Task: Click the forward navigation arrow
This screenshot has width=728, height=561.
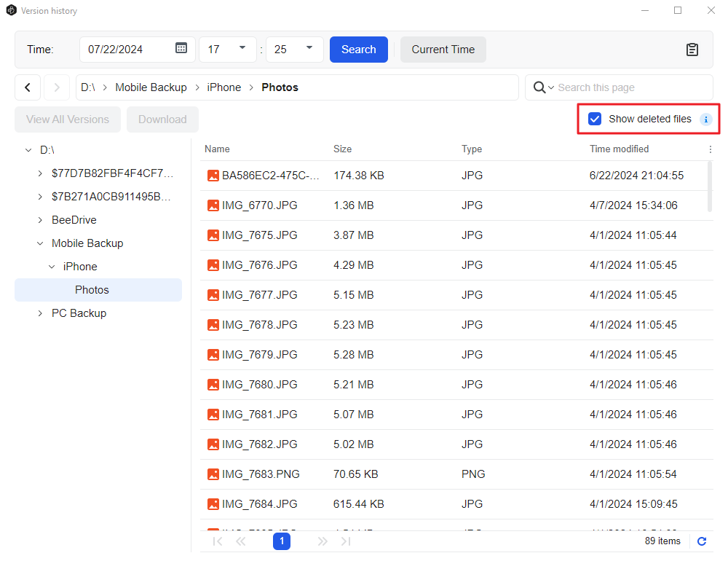Action: [x=56, y=87]
